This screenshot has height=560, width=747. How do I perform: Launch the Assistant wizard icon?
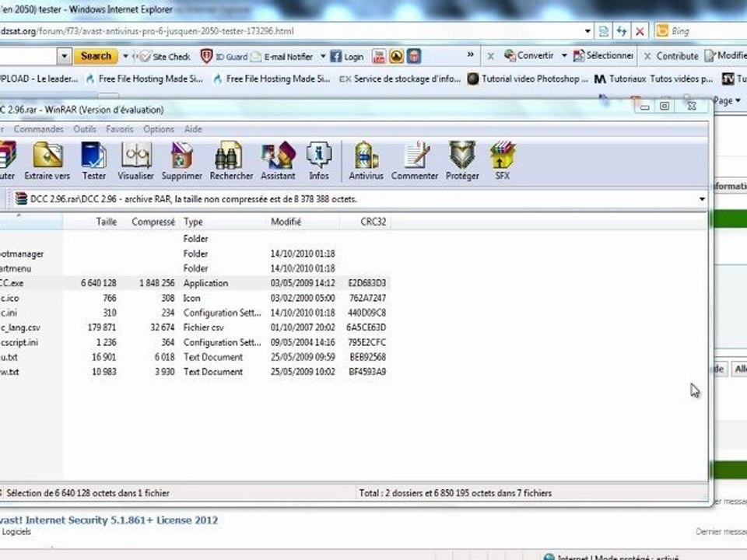278,160
